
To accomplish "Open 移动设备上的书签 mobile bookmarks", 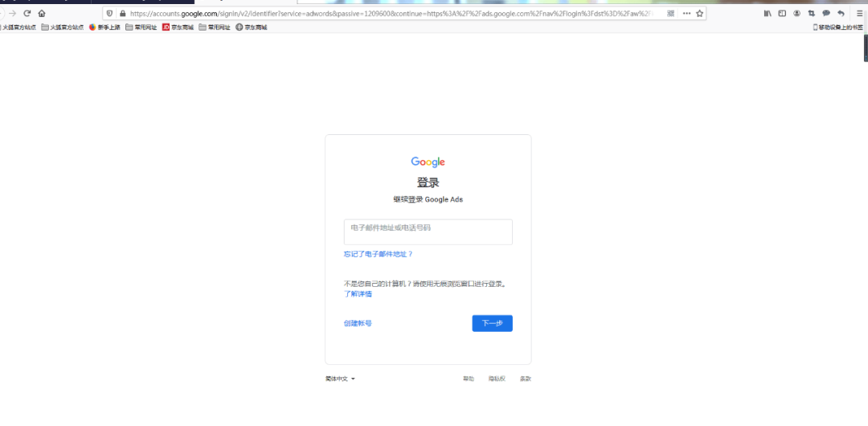I will click(837, 27).
